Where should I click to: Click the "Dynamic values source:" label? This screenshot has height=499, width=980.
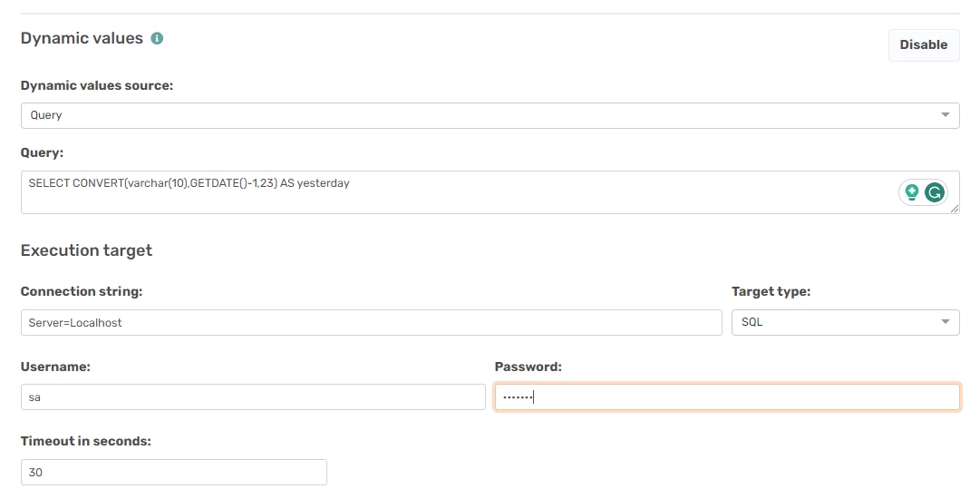pos(97,85)
